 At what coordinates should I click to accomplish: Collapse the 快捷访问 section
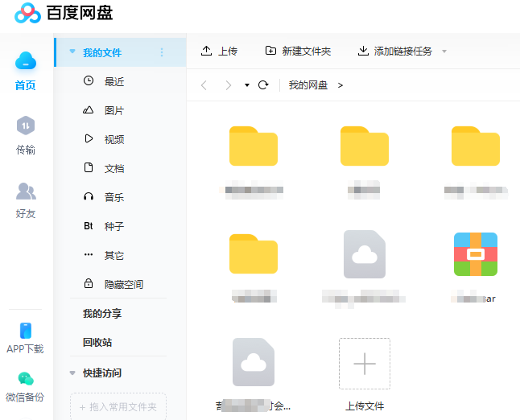click(72, 373)
